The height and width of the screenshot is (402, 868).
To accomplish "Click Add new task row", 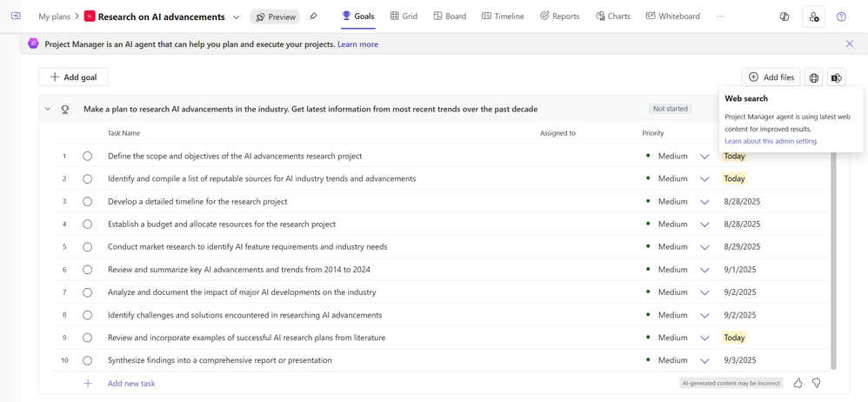I will [x=130, y=384].
